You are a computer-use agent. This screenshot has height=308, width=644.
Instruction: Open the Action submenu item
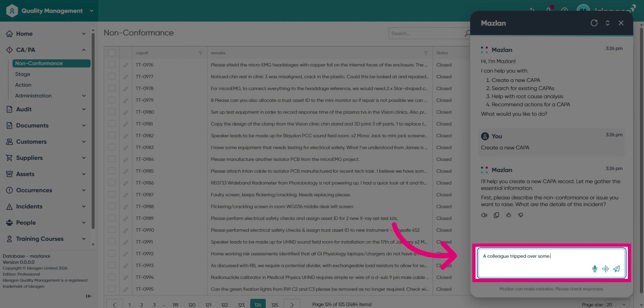point(23,85)
